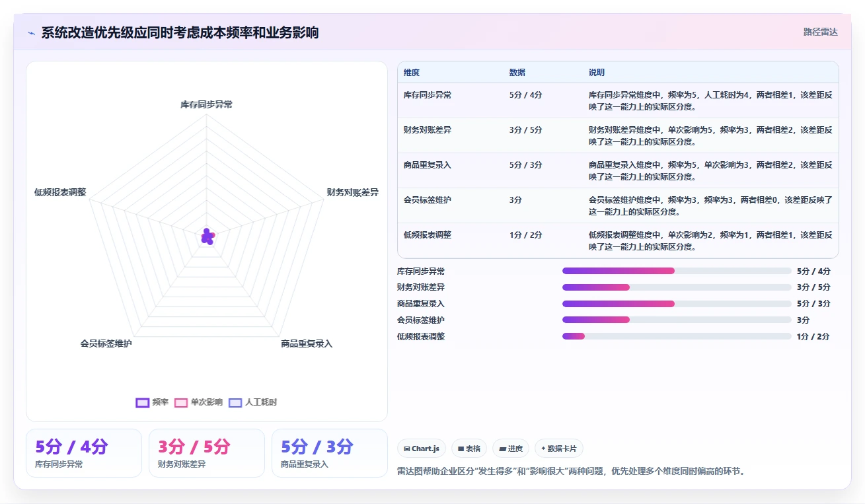Click the page title 系统改造优先级
Screen dimensions: 865x504
(180, 32)
